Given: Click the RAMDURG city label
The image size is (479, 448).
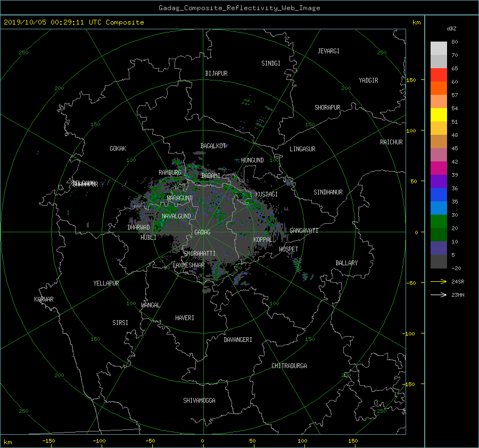Looking at the screenshot, I should [x=170, y=173].
